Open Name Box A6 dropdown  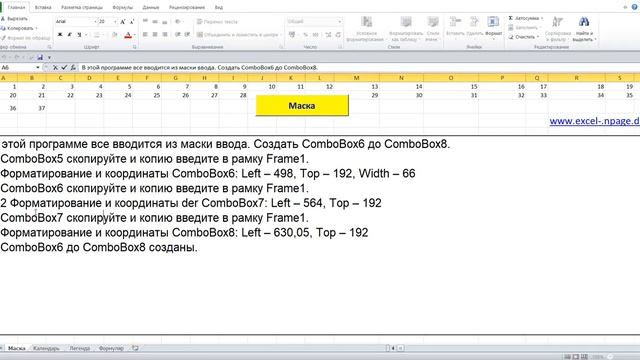(38, 68)
